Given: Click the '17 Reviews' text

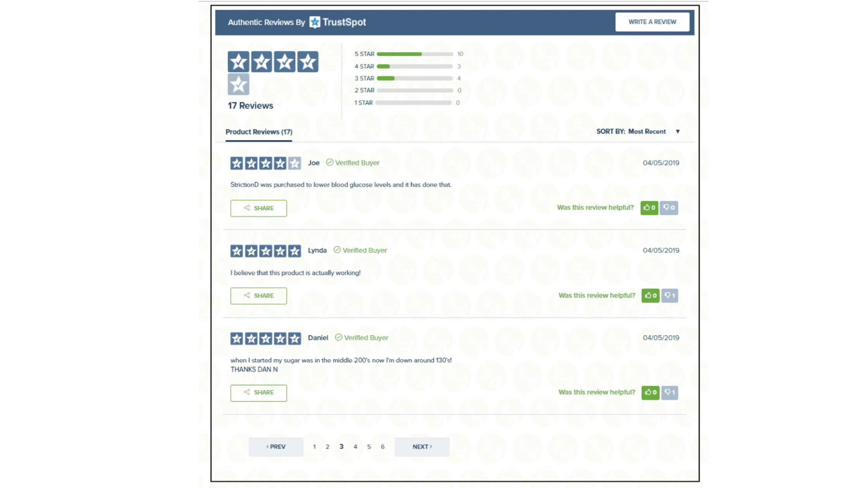Looking at the screenshot, I should pos(250,106).
